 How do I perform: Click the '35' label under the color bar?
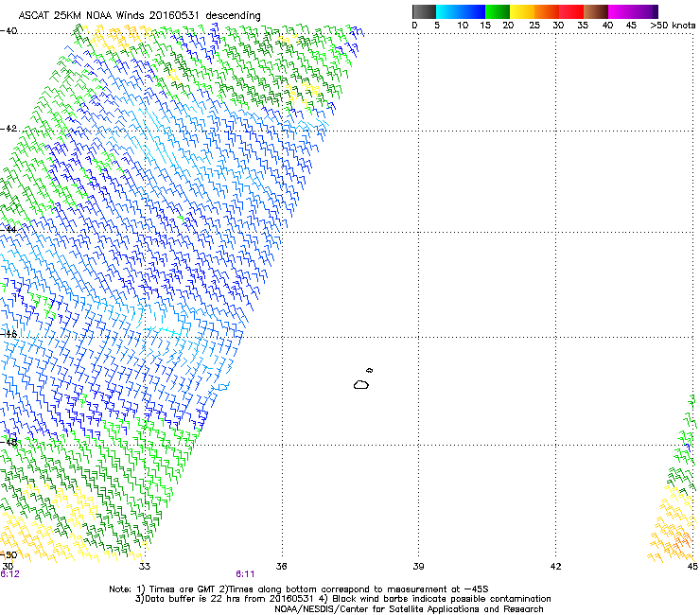[x=583, y=26]
